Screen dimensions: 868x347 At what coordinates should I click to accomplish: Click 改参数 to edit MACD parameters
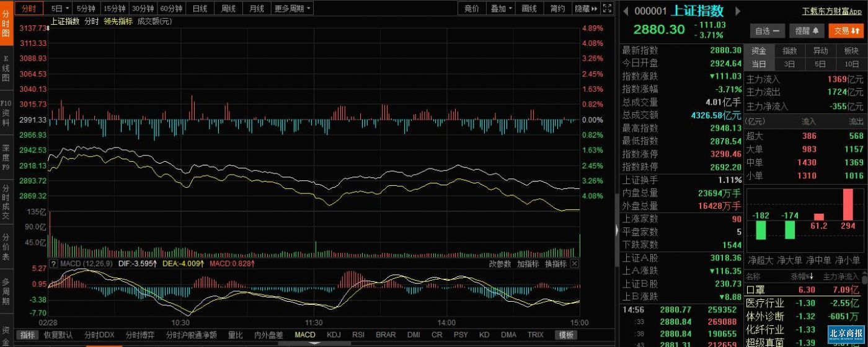point(500,264)
